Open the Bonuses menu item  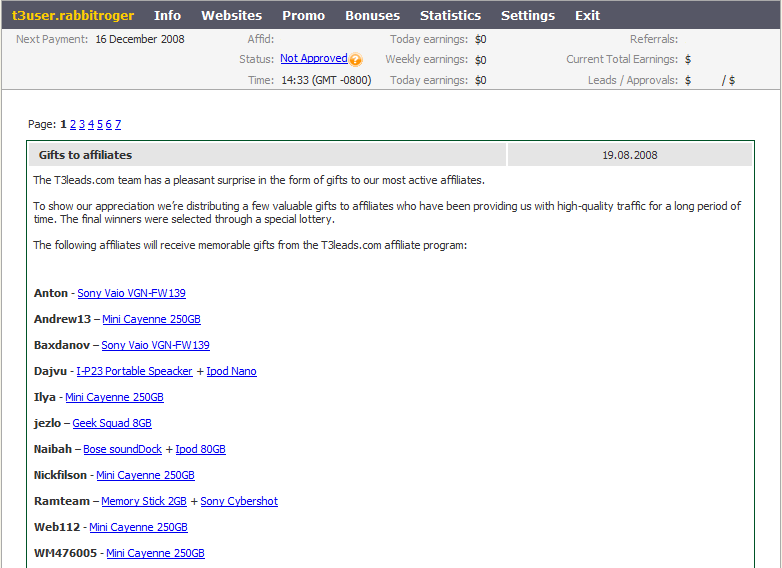click(x=373, y=15)
